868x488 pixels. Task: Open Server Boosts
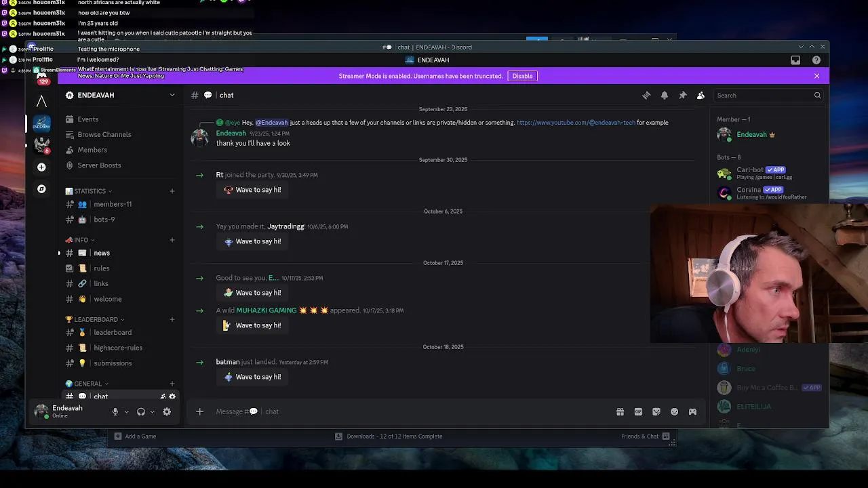pos(119,165)
